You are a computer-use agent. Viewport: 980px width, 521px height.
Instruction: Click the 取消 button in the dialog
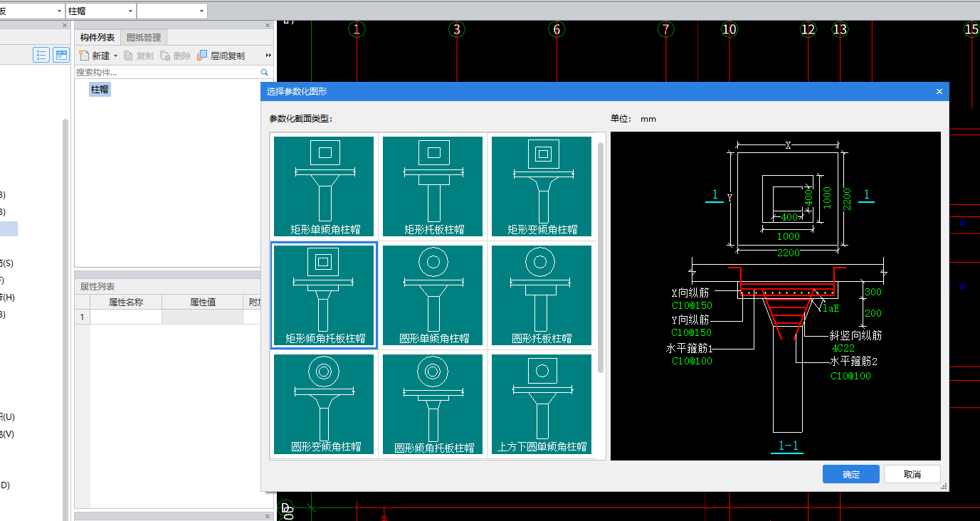(912, 474)
